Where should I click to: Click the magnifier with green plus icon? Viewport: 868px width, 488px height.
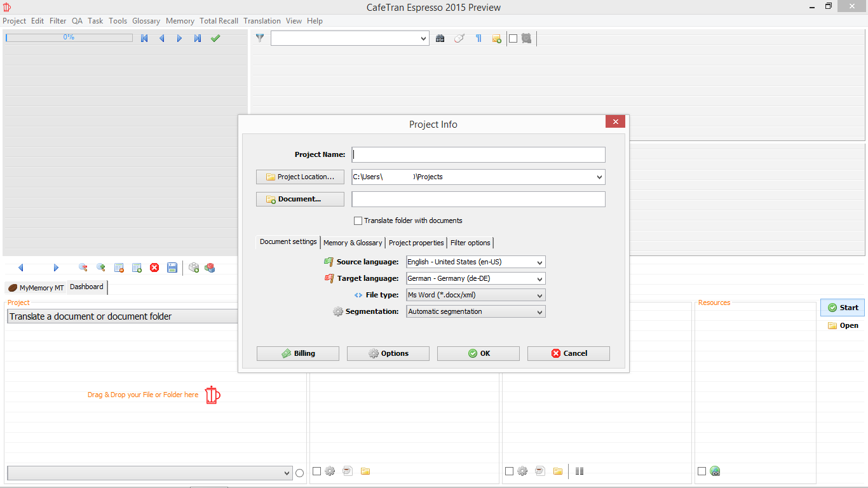tap(100, 268)
